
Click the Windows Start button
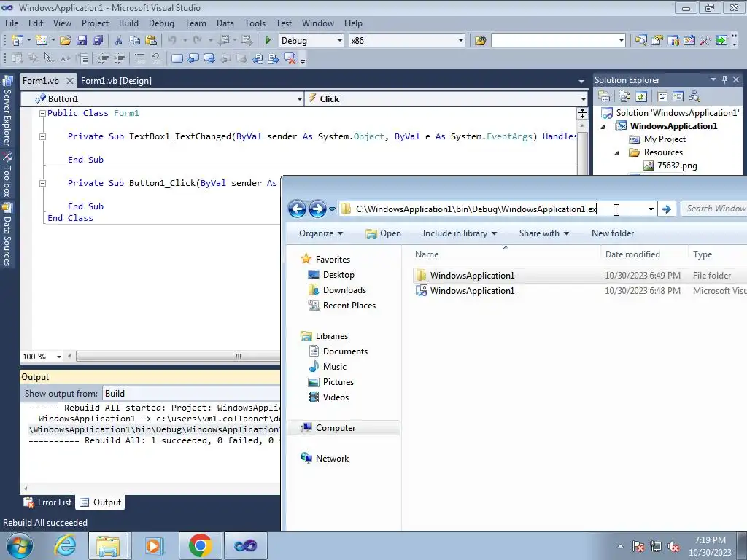click(x=20, y=545)
